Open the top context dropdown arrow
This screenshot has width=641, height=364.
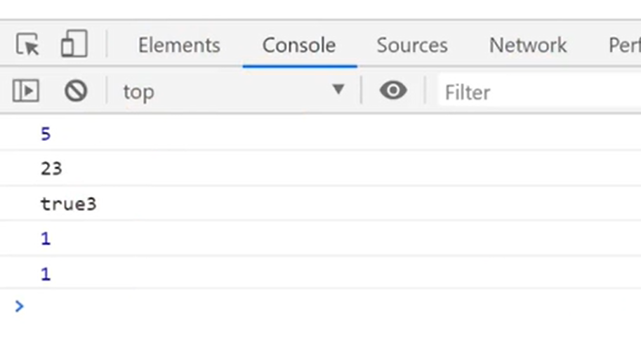(338, 90)
